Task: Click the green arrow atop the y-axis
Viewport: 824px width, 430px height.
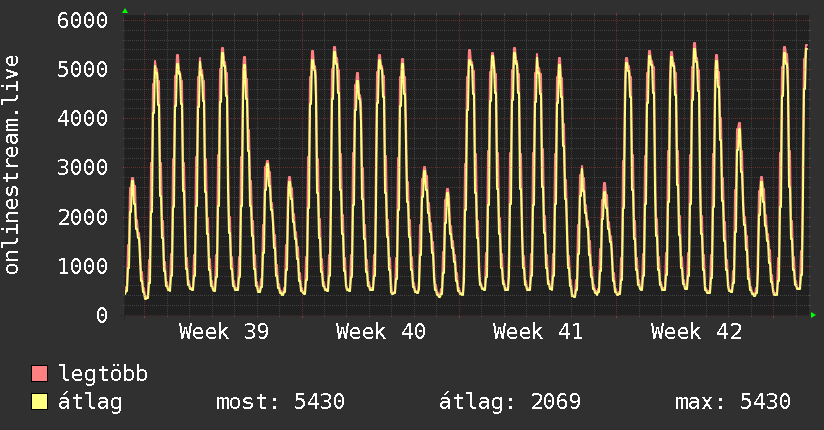Action: [x=124, y=10]
